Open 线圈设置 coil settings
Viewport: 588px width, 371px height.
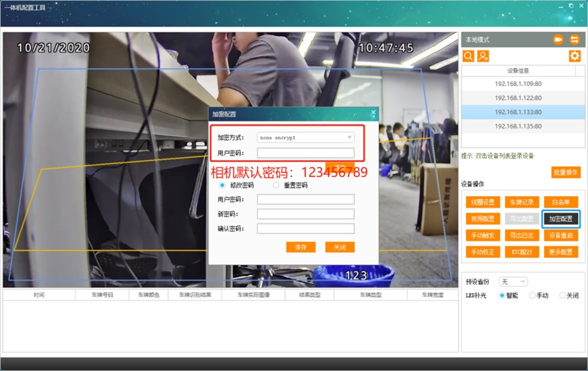483,202
